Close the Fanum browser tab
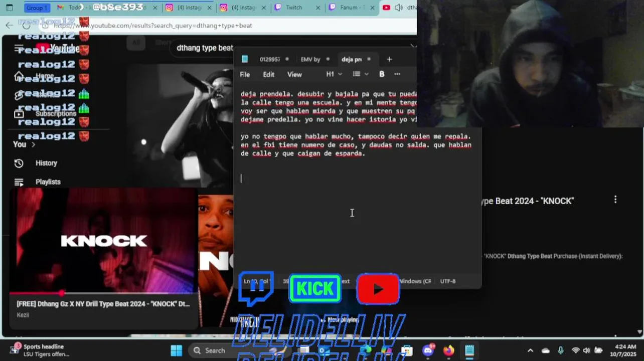The height and width of the screenshot is (361, 644). click(x=373, y=8)
